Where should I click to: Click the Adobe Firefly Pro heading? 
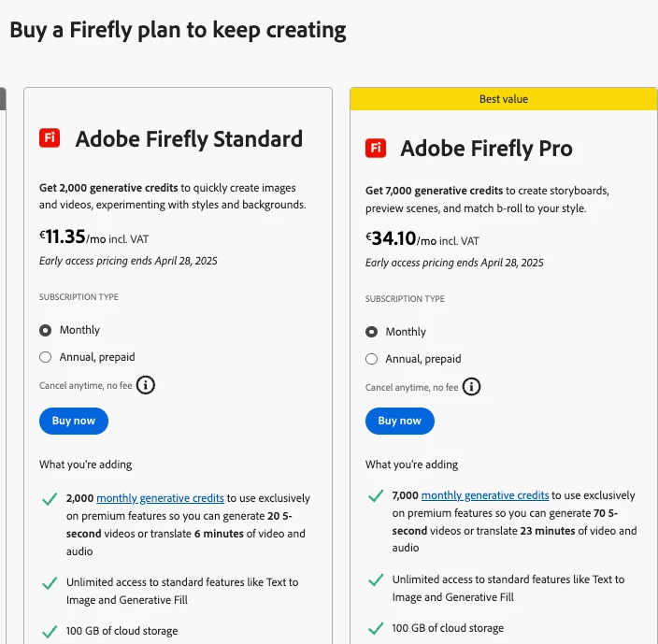coord(486,149)
